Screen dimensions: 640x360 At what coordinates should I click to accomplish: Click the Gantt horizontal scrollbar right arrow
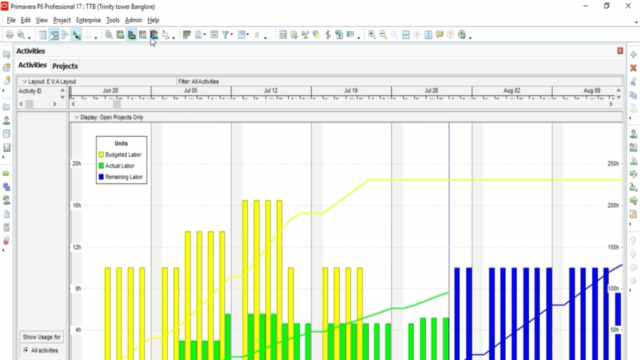click(x=611, y=104)
